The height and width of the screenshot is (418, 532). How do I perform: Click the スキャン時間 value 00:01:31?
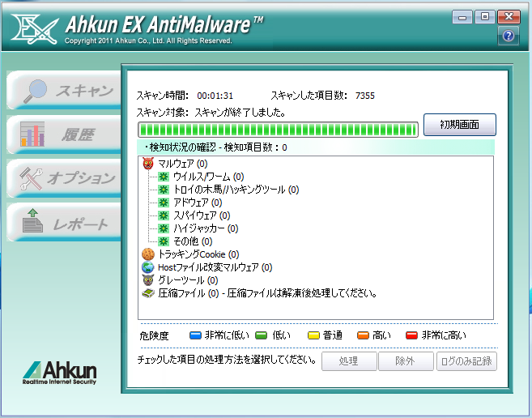point(215,96)
